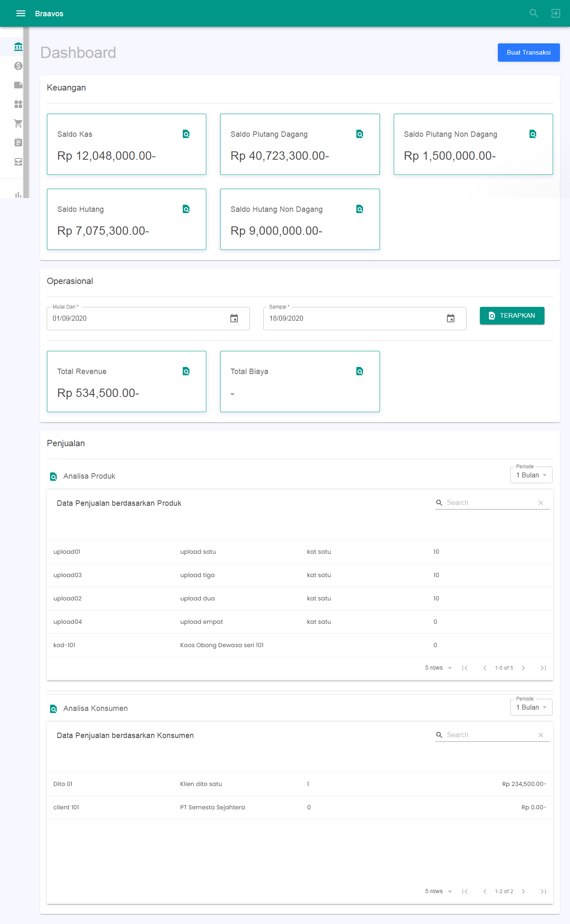Screen dimensions: 570x924
Task: Click the Braavos app title
Action: coord(49,14)
